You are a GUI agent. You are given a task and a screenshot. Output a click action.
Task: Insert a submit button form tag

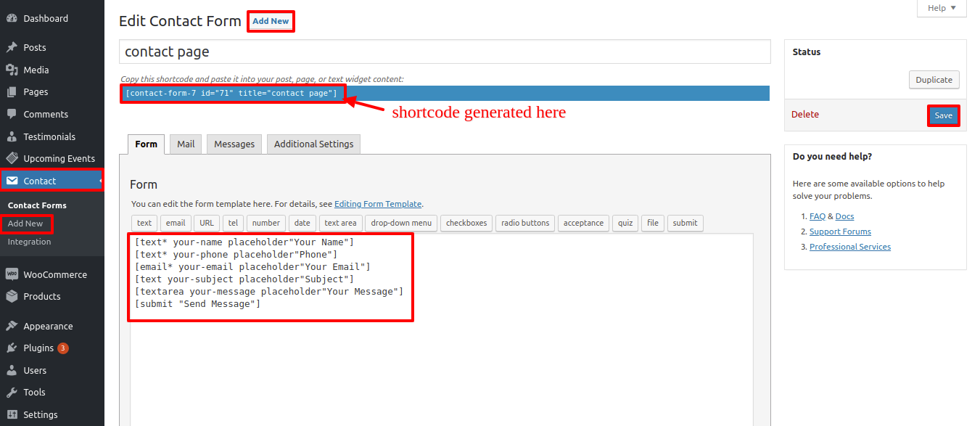(x=685, y=223)
